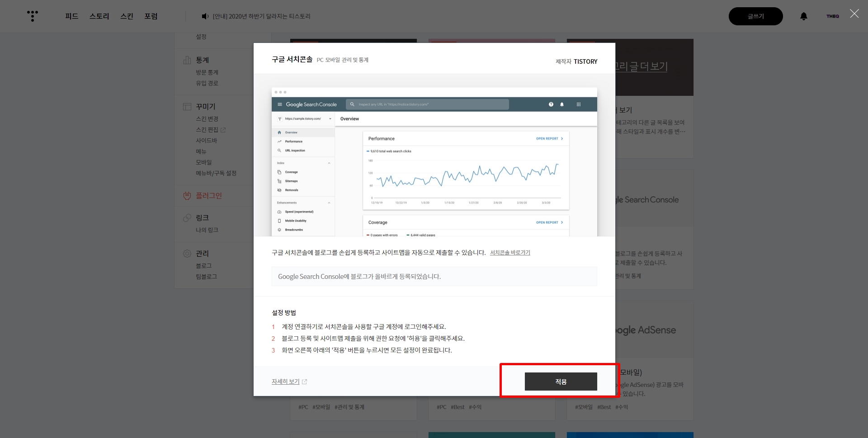Click the Tistory logo icon
868x438 pixels.
click(33, 16)
